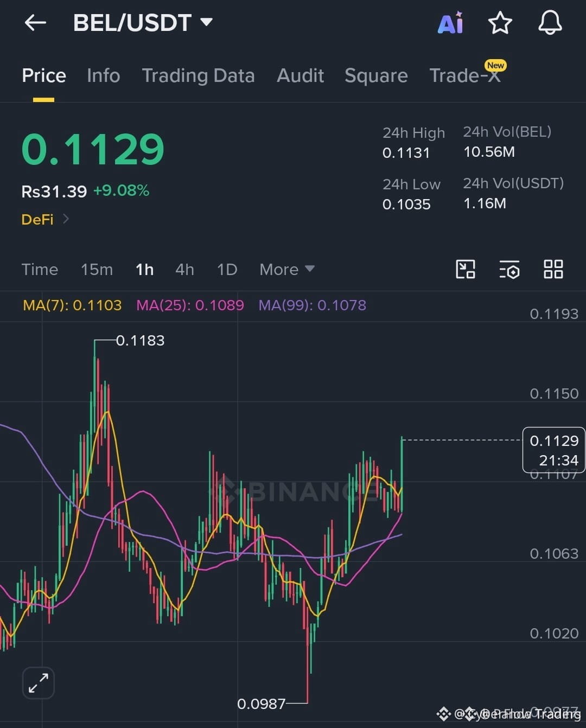The width and height of the screenshot is (586, 728).
Task: Add BEL/USDT to favorites star
Action: pyautogui.click(x=500, y=23)
